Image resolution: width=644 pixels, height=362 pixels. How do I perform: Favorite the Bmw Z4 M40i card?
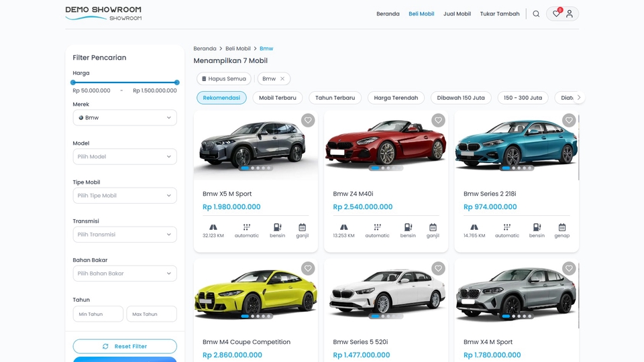coord(438,120)
